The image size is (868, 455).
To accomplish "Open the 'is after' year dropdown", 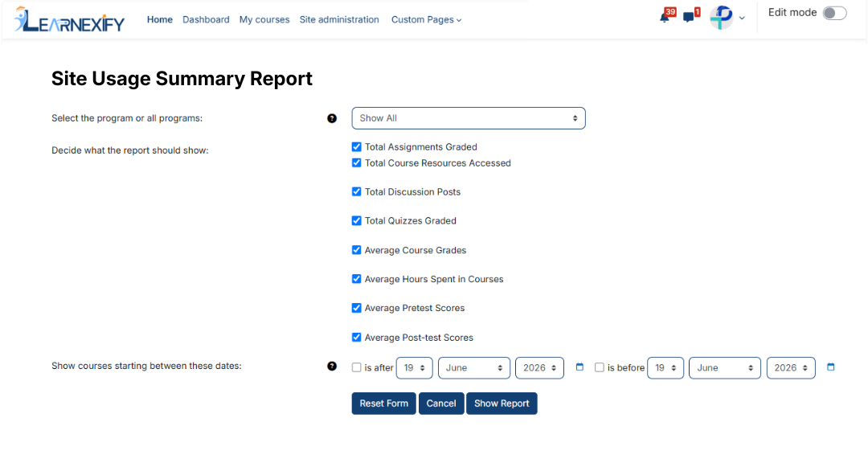I will 540,368.
